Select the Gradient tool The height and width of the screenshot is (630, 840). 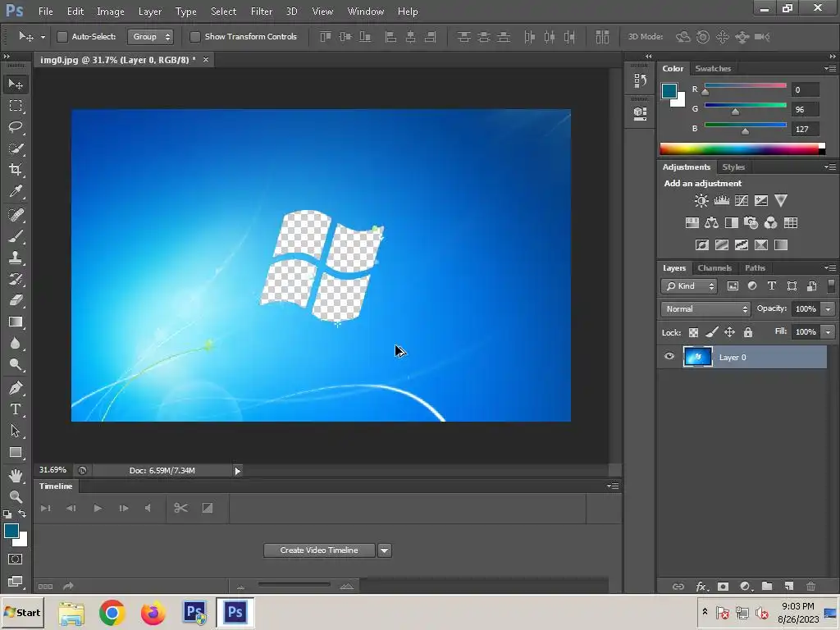[16, 322]
